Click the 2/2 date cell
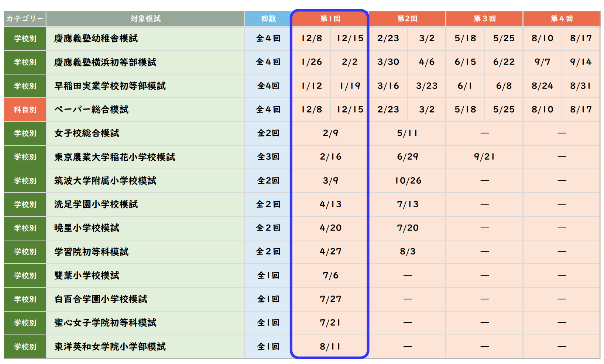604x364 pixels. (350, 62)
